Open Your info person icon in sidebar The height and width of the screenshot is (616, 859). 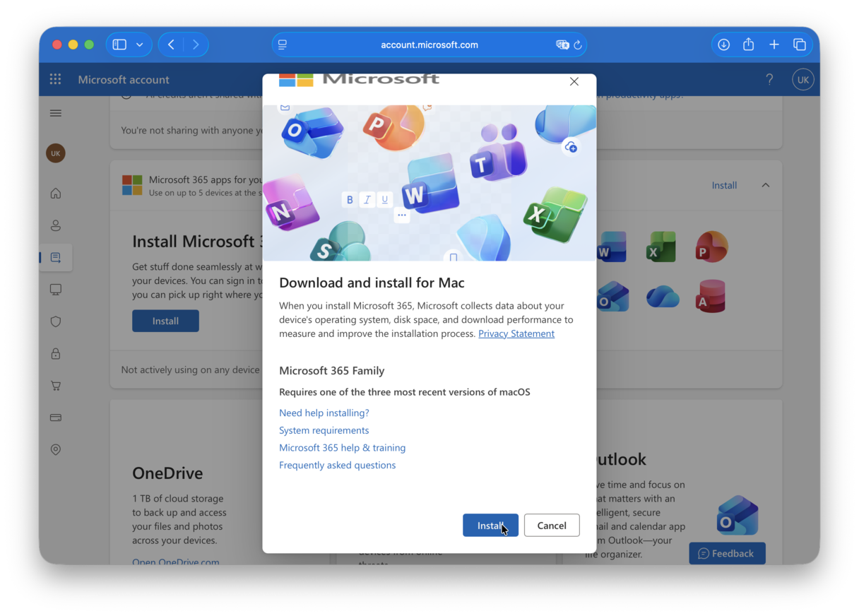click(56, 225)
